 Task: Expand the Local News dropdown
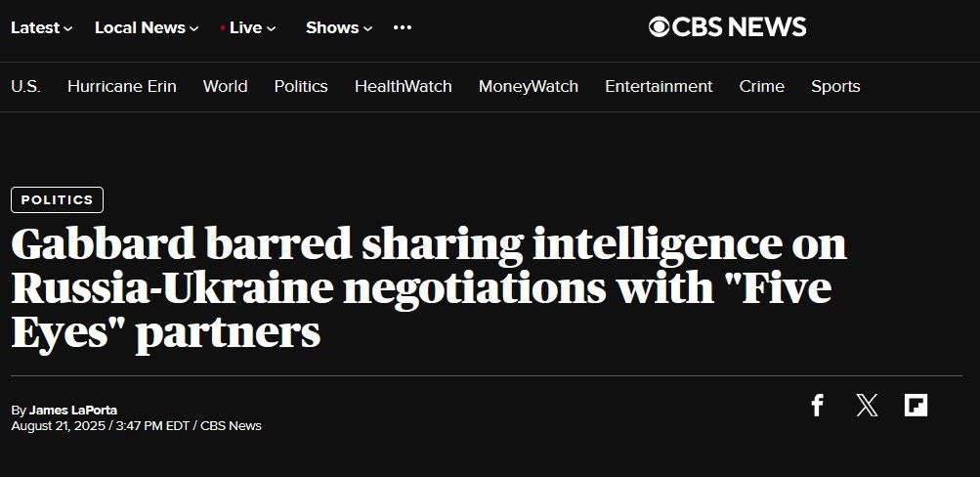[x=147, y=27]
